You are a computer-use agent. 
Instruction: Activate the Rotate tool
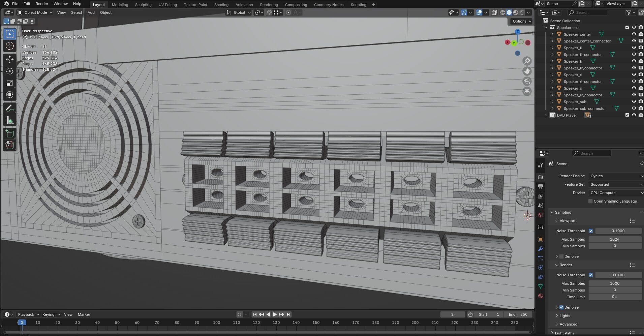point(10,71)
